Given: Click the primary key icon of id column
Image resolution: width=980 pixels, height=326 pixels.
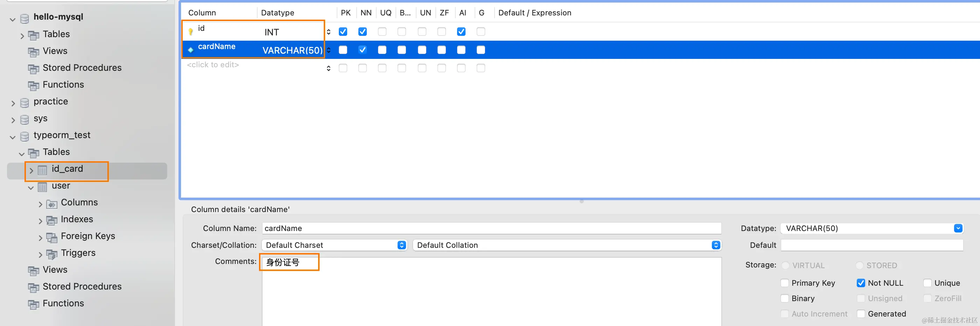Looking at the screenshot, I should click(191, 32).
